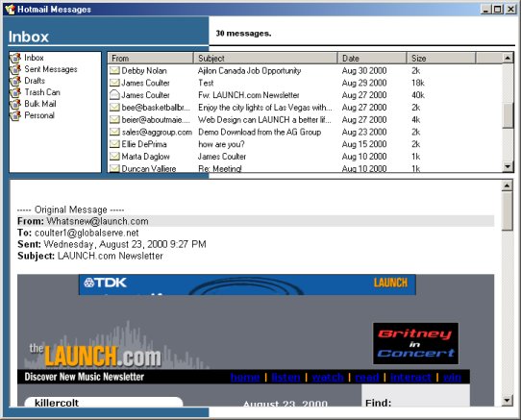This screenshot has height=420, width=521.
Task: Sort messages by the From column header
Action: 151,59
